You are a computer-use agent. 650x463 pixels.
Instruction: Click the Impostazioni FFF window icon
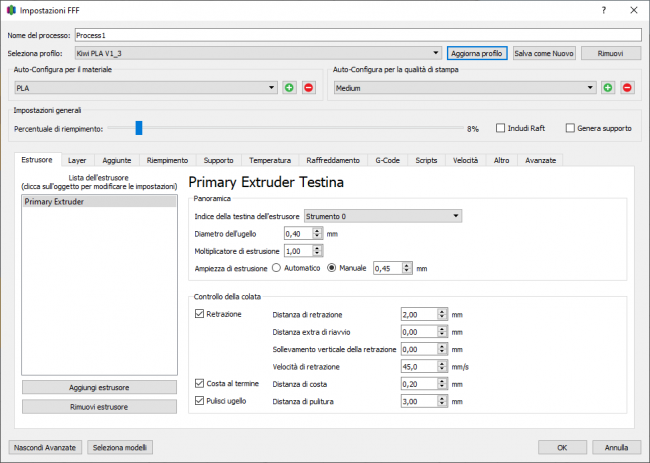click(10, 10)
